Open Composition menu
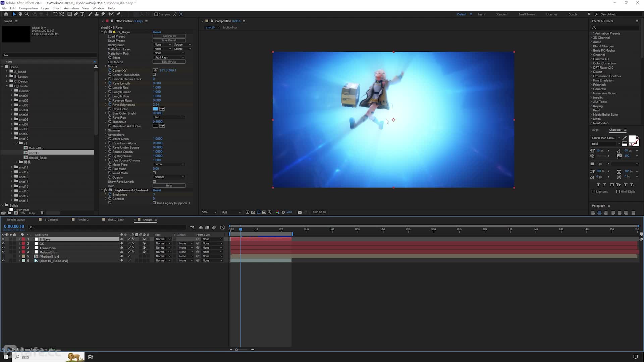Image resolution: width=644 pixels, height=362 pixels. point(28,8)
